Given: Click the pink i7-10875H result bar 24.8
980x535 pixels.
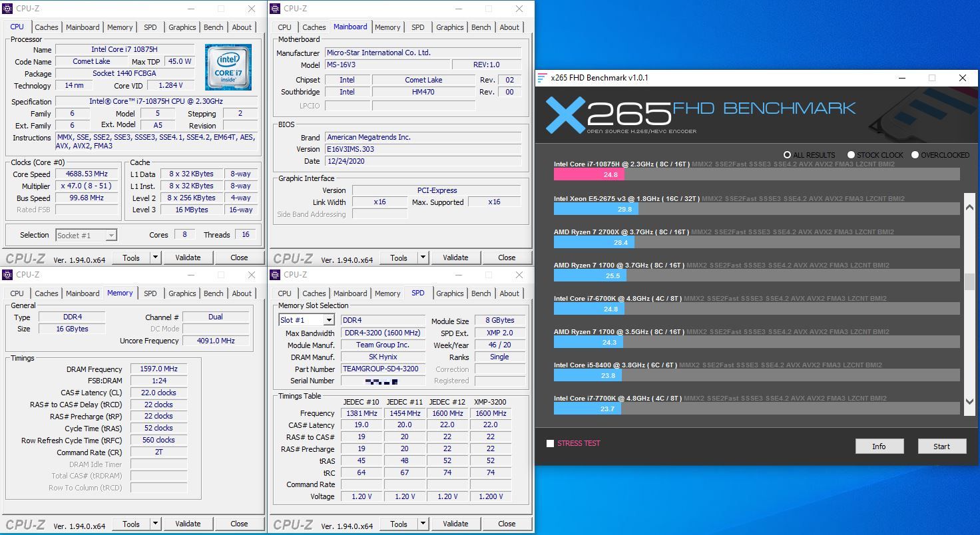Looking at the screenshot, I should 589,174.
